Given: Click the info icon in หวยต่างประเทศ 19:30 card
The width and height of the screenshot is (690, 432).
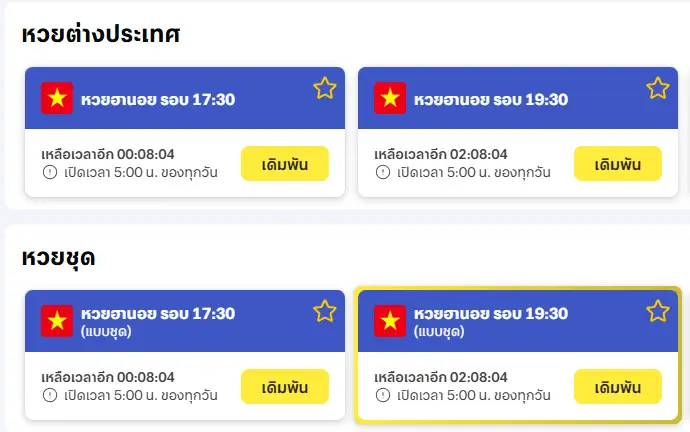Looking at the screenshot, I should pyautogui.click(x=382, y=172).
